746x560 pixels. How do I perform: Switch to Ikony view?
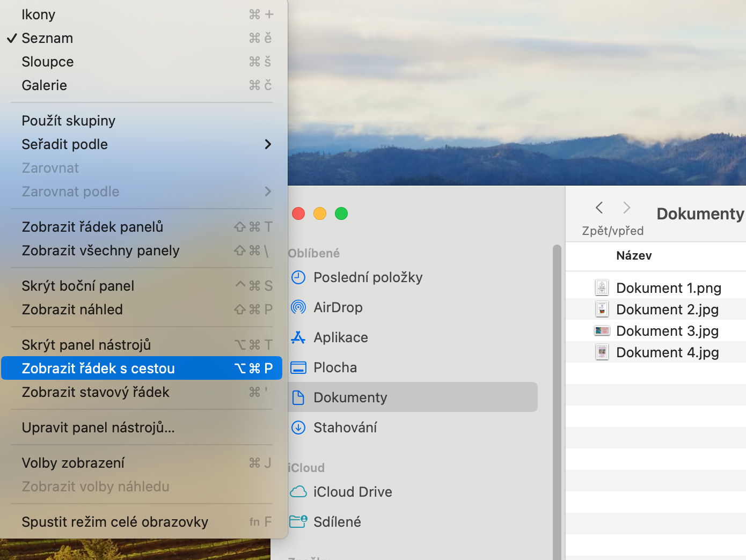pyautogui.click(x=142, y=14)
